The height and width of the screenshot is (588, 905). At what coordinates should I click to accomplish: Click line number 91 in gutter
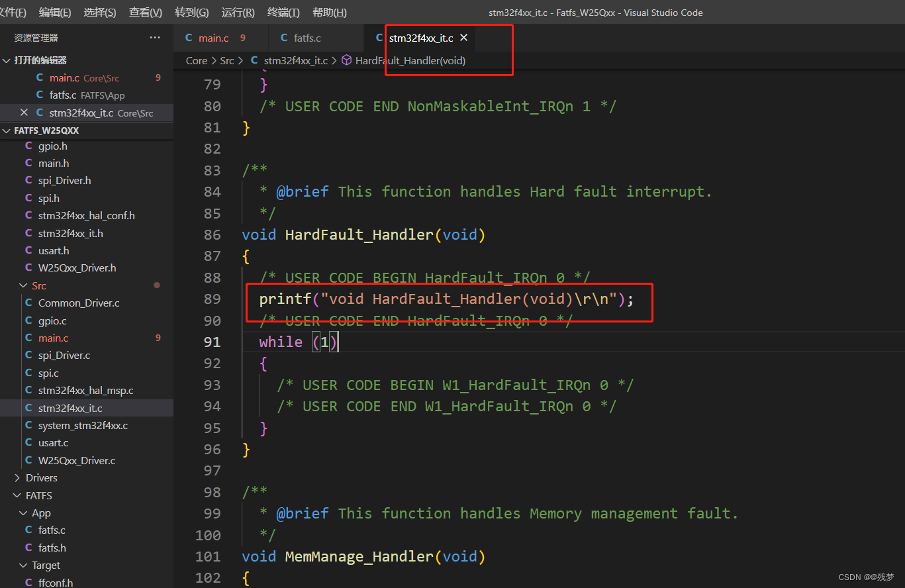click(213, 342)
